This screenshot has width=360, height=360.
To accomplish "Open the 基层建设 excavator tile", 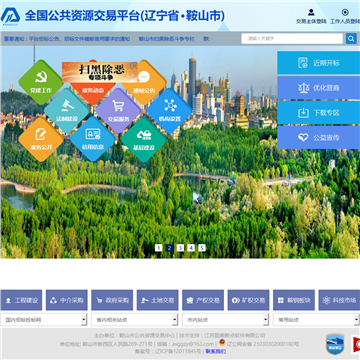I will pyautogui.click(x=144, y=139).
